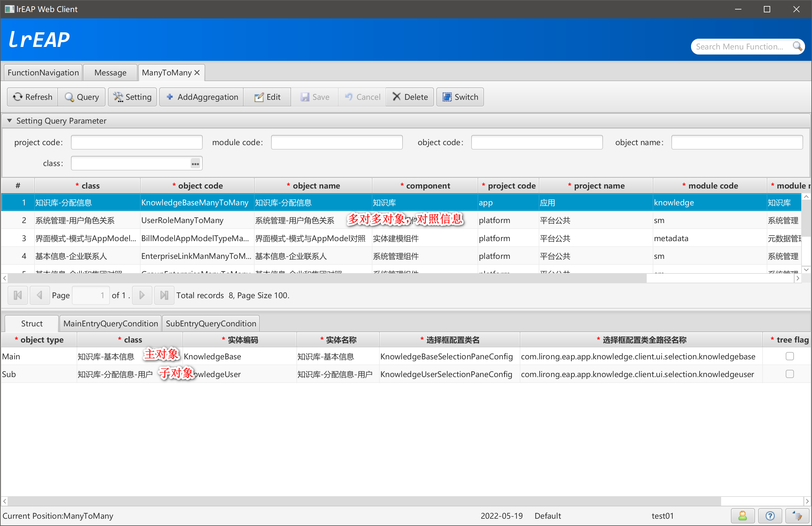The width and height of the screenshot is (812, 526).
Task: Click KnowledgeUserSelectionPaneConfig cell
Action: coord(449,374)
